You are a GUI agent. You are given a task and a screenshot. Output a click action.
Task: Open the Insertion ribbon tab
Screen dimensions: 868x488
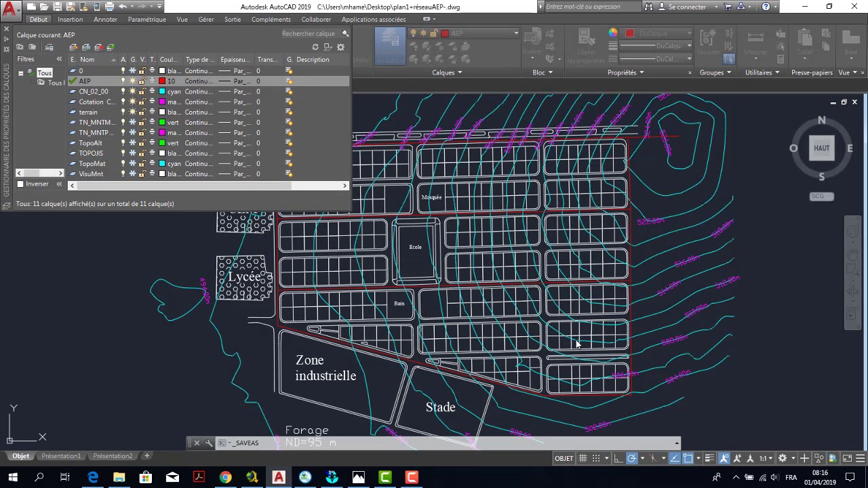click(x=70, y=20)
